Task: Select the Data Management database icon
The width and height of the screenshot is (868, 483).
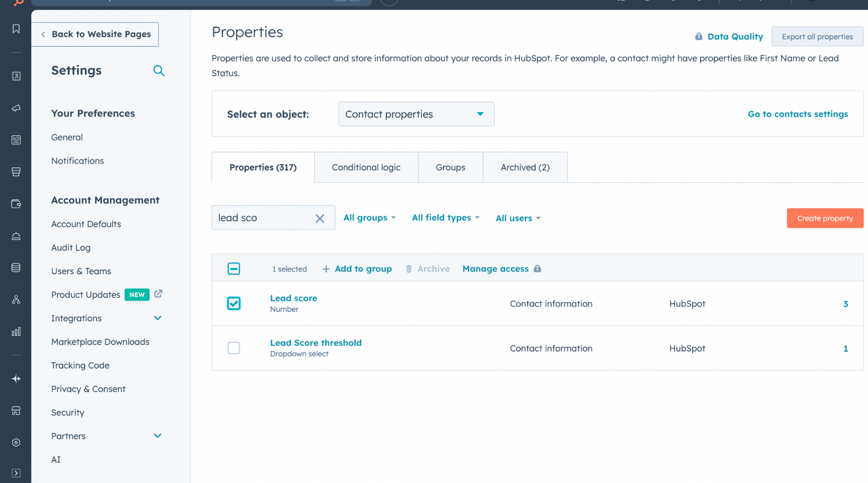Action: click(x=16, y=267)
